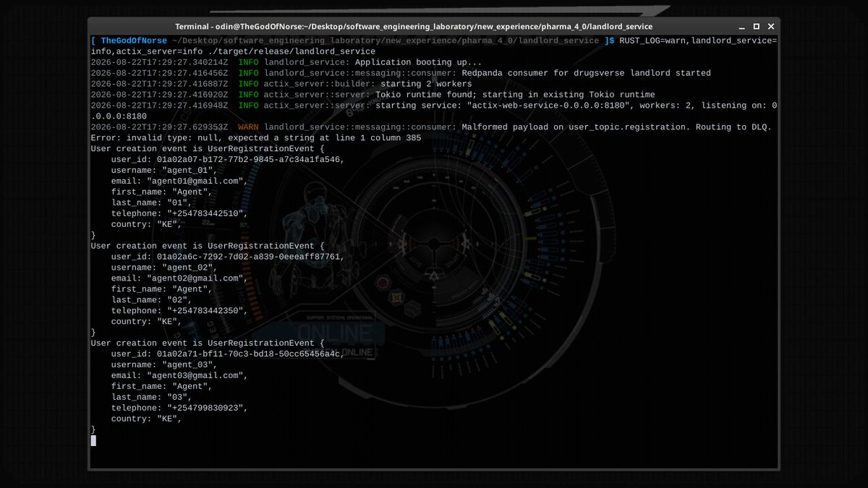The image size is (868, 488).
Task: Click the block cursor at the prompt
Action: (93, 440)
